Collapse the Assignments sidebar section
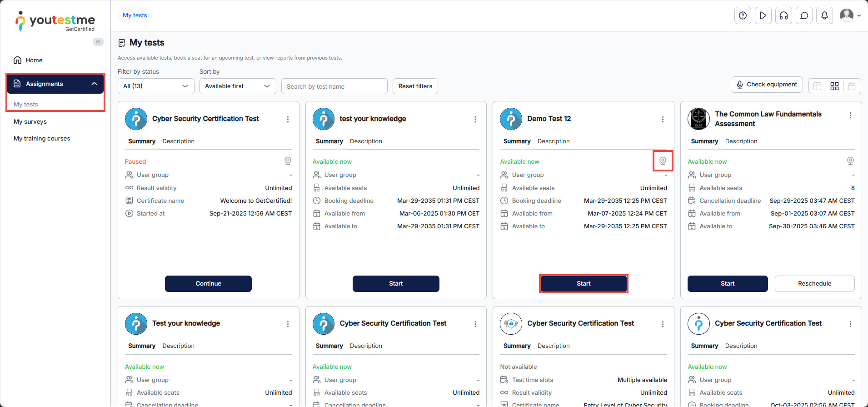This screenshot has width=868, height=407. (94, 84)
